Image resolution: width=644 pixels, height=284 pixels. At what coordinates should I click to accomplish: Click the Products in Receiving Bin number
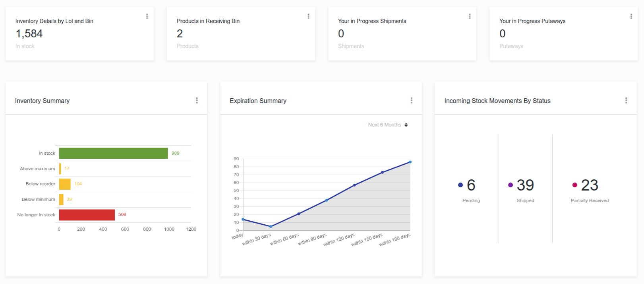point(180,34)
